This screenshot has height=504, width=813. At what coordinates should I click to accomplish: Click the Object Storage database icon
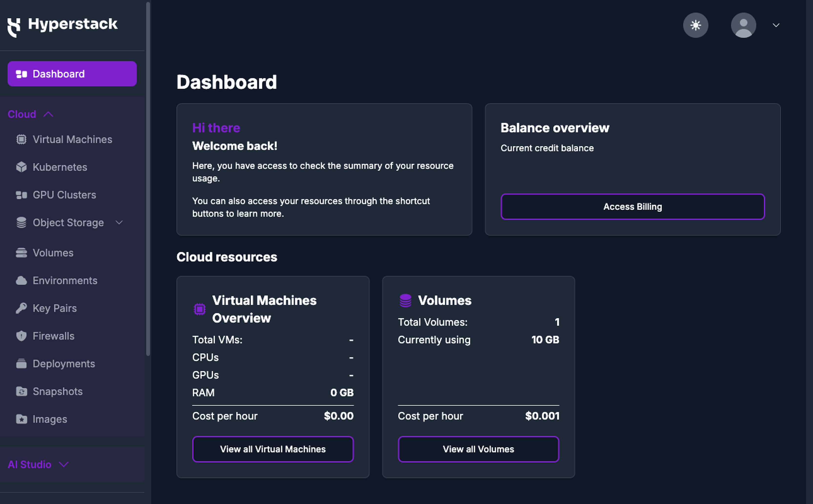21,223
